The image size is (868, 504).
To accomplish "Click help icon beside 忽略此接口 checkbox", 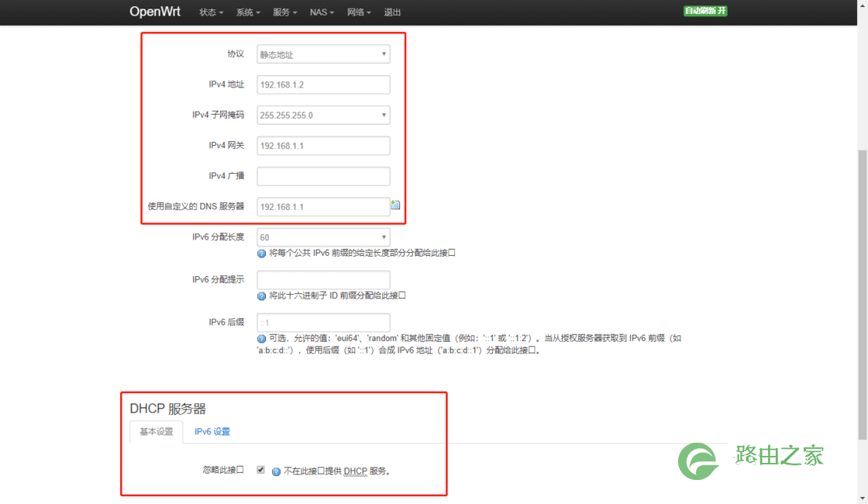I will click(276, 471).
